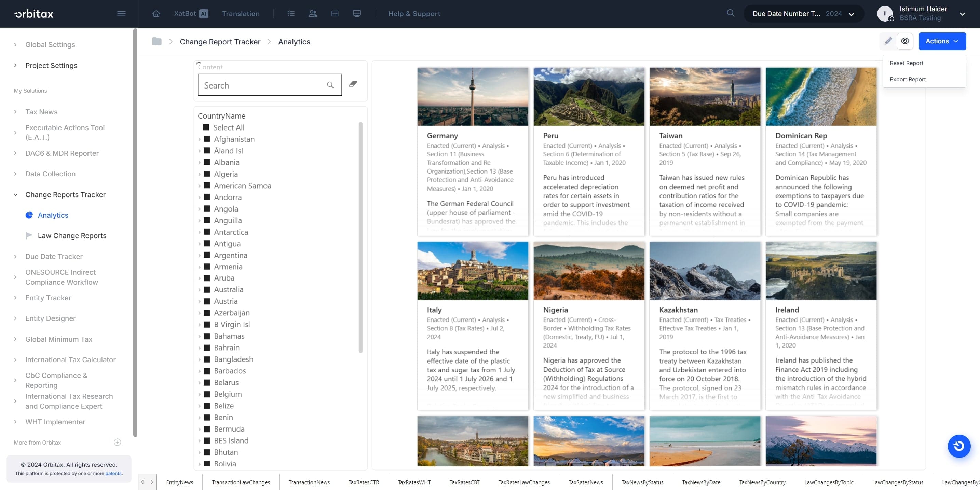Expand the Andorra tree arrow
Viewport: 980px width, 490px height.
[199, 198]
